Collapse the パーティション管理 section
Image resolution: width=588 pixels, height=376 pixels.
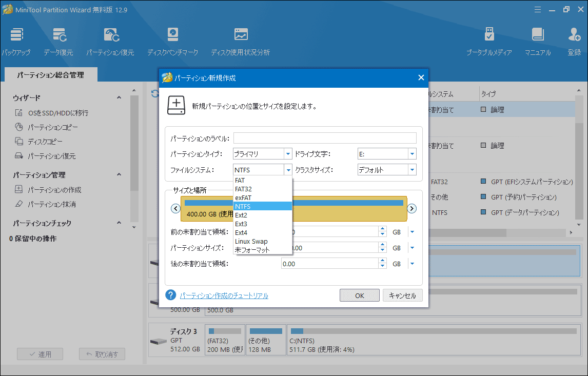point(119,174)
